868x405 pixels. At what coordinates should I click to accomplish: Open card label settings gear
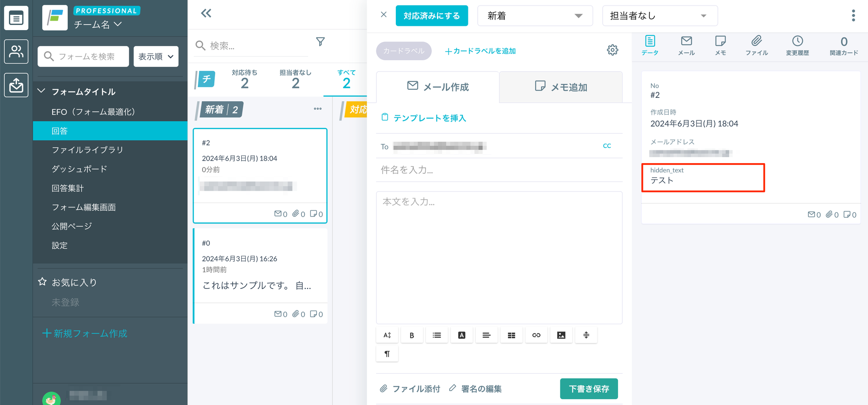click(612, 50)
